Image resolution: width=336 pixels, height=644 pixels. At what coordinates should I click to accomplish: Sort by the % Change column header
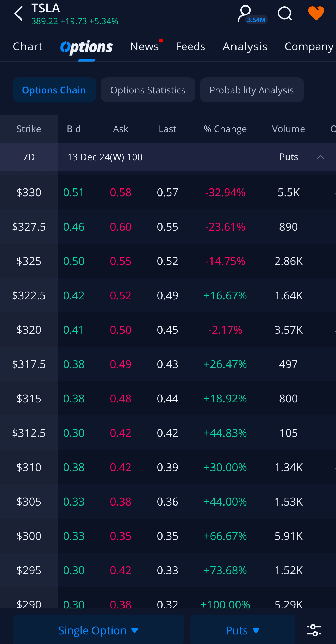pos(225,129)
